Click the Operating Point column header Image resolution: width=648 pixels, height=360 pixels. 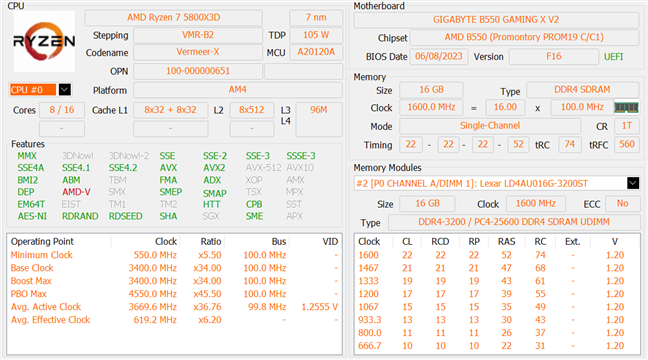point(42,242)
